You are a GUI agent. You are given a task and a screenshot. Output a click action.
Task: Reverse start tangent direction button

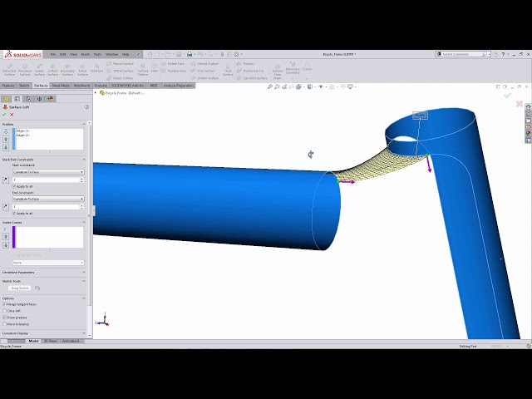click(6, 180)
